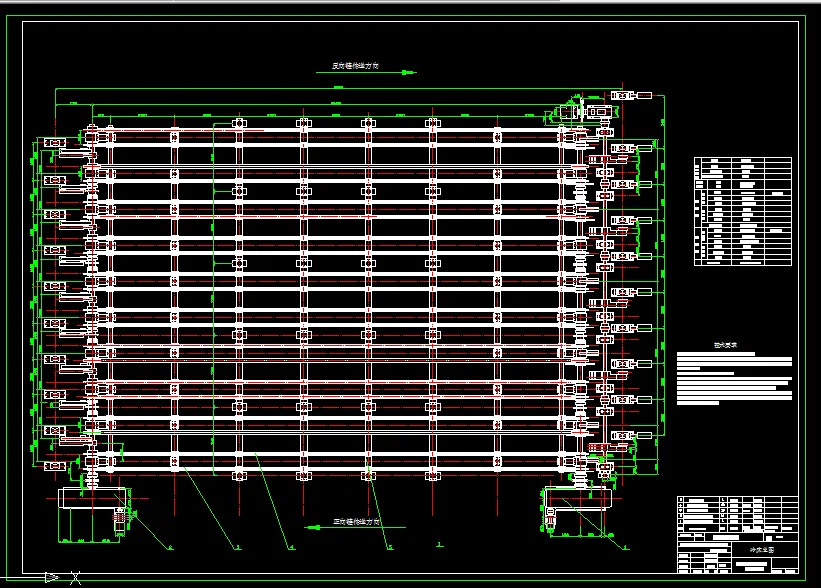Select the green direction arrow above the cooling bed
The width and height of the screenshot is (821, 588).
click(366, 72)
